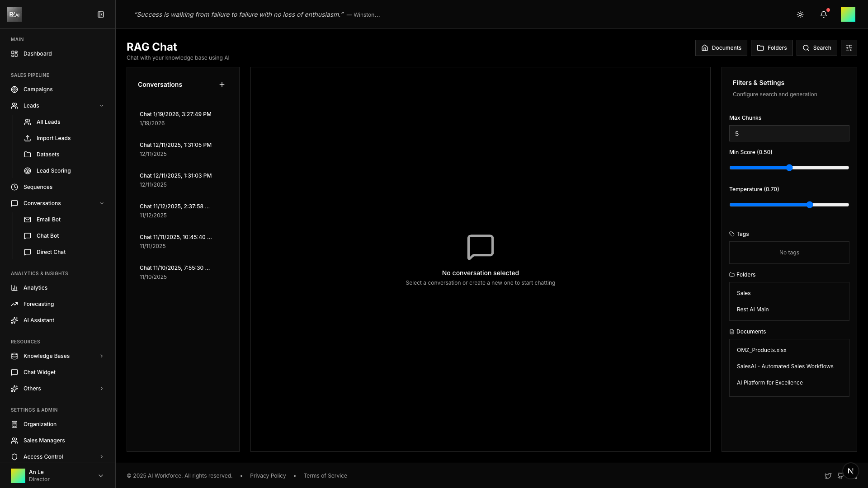Open Lead Scoring sidebar item
Screen dimensions: 868x488
(53, 171)
